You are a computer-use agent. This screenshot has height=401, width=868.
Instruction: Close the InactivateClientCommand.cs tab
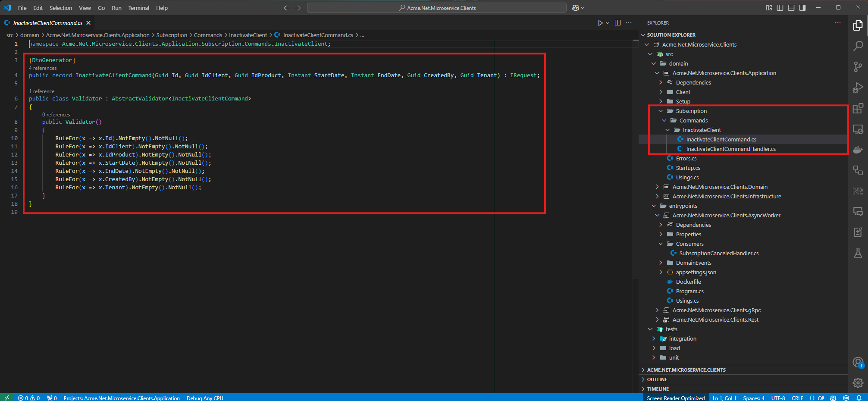[88, 23]
